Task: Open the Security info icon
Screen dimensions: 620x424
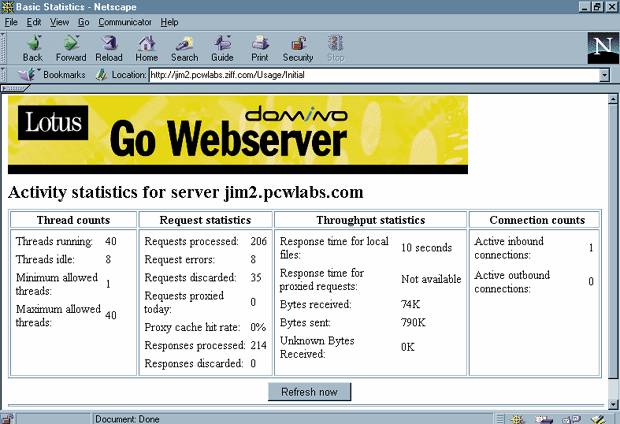Action: [298, 48]
